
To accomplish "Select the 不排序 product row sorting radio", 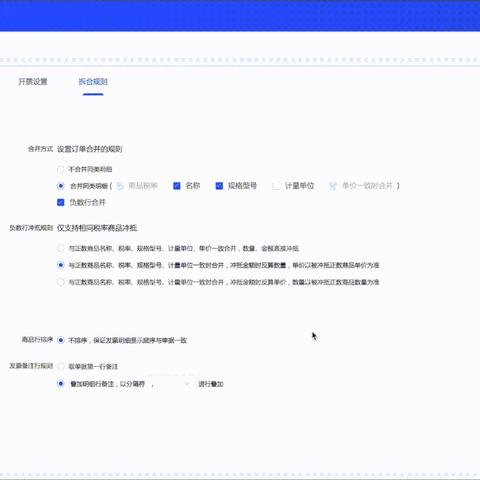I will coord(61,340).
